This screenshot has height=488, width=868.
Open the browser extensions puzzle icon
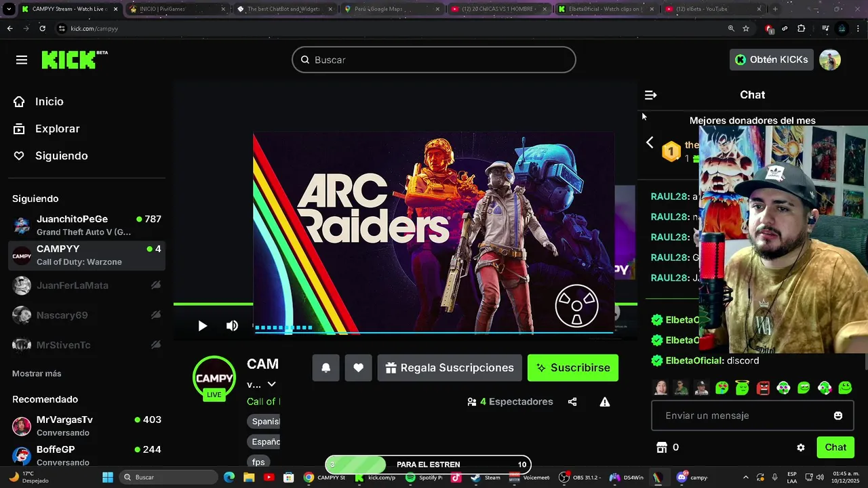801,28
